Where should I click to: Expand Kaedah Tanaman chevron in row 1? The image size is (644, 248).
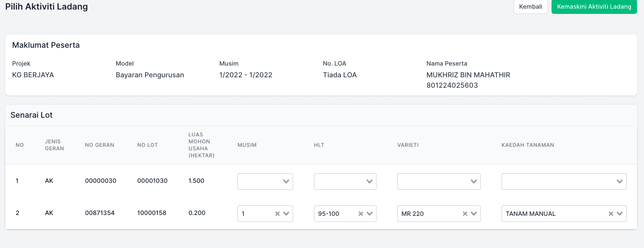click(620, 182)
